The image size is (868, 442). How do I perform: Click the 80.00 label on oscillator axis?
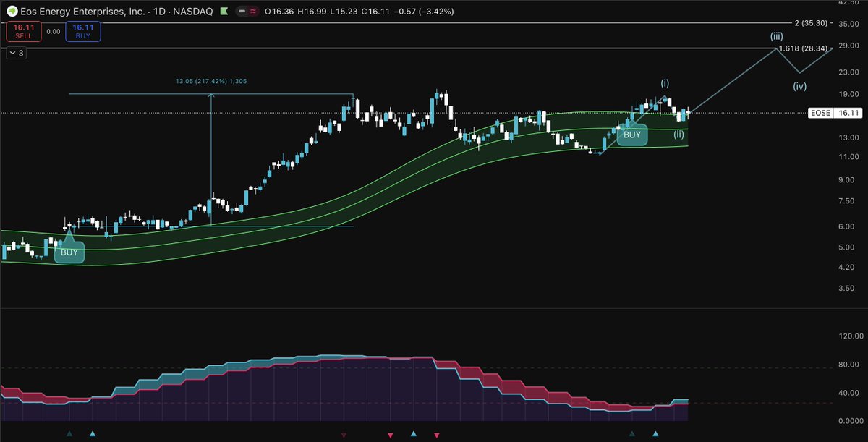tap(848, 365)
